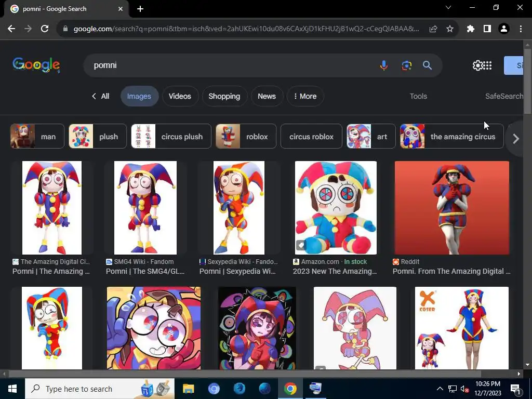The image size is (532, 399).
Task: Click the network tray icon
Action: point(453,389)
